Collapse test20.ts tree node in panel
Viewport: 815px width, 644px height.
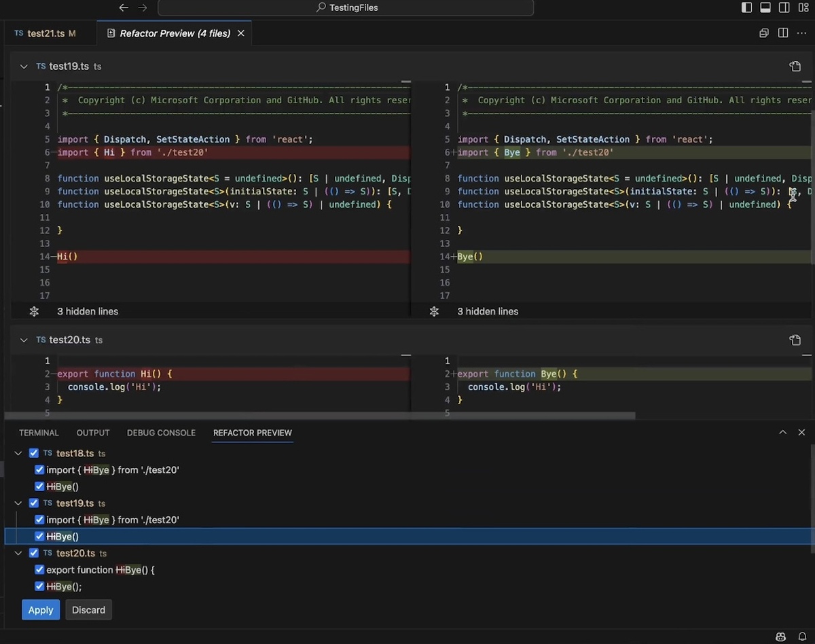[18, 553]
